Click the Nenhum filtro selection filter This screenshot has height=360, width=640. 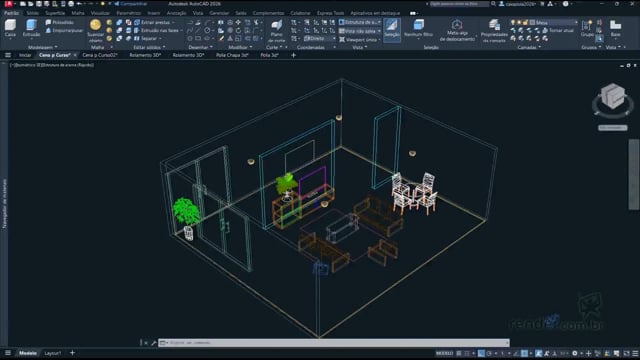pyautogui.click(x=418, y=29)
